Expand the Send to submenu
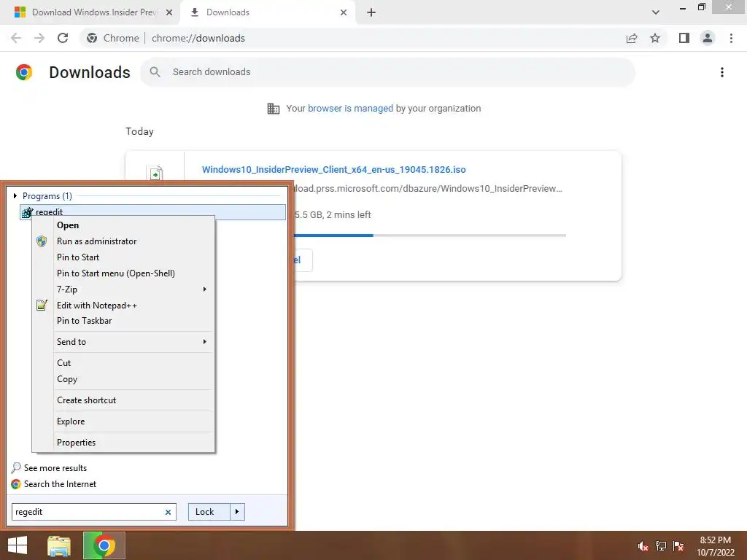Image resolution: width=747 pixels, height=560 pixels. [123, 342]
